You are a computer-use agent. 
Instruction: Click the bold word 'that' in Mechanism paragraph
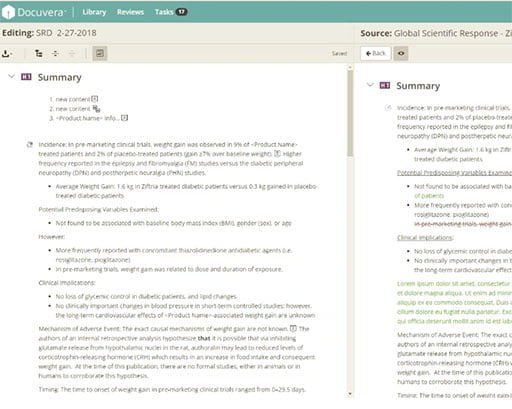[x=204, y=338]
